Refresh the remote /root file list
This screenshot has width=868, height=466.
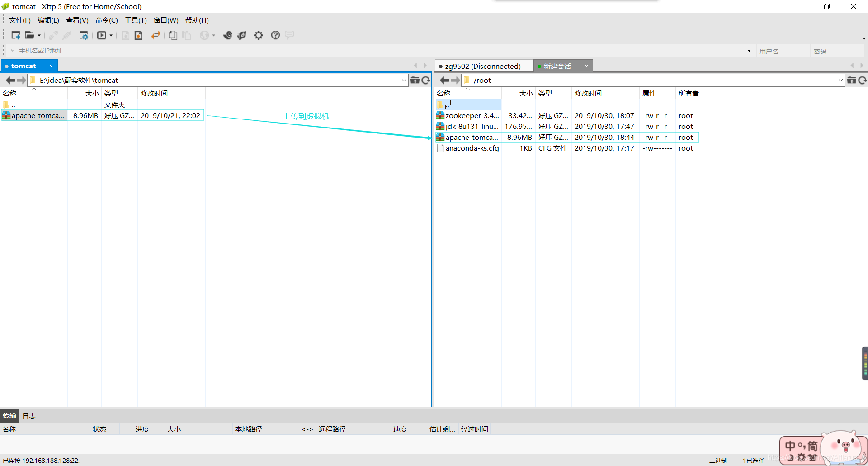point(863,81)
